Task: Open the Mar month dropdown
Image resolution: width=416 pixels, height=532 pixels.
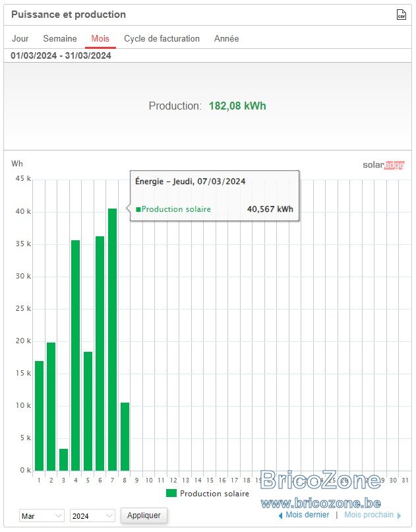Action: 42,515
